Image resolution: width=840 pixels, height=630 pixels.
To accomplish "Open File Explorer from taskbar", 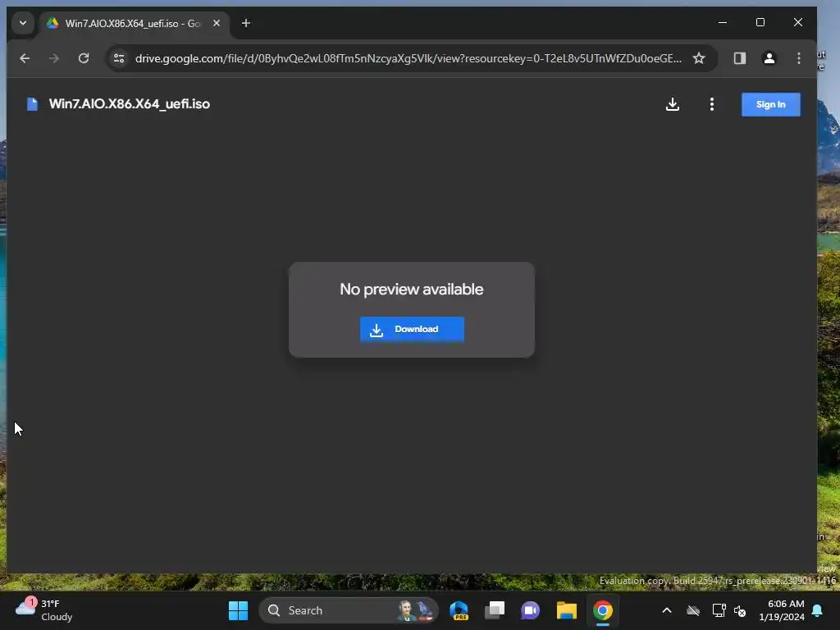I will 566,610.
